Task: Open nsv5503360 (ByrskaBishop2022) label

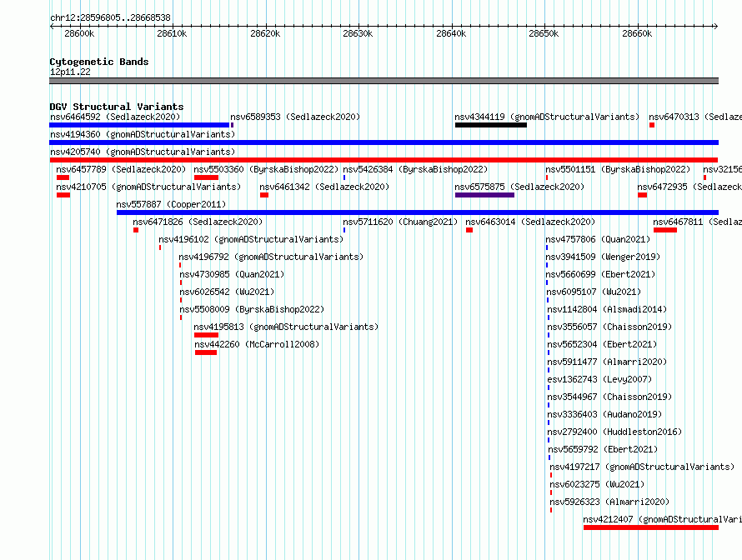Action: click(266, 169)
